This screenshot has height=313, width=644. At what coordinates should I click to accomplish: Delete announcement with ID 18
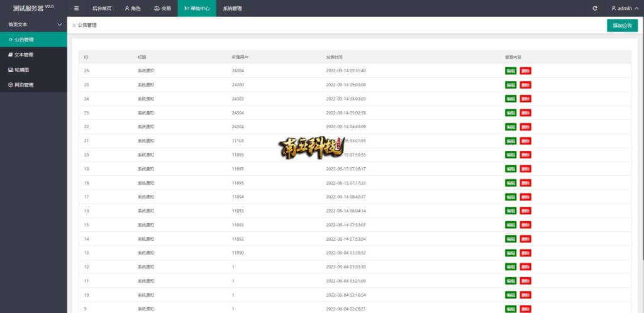pos(525,182)
